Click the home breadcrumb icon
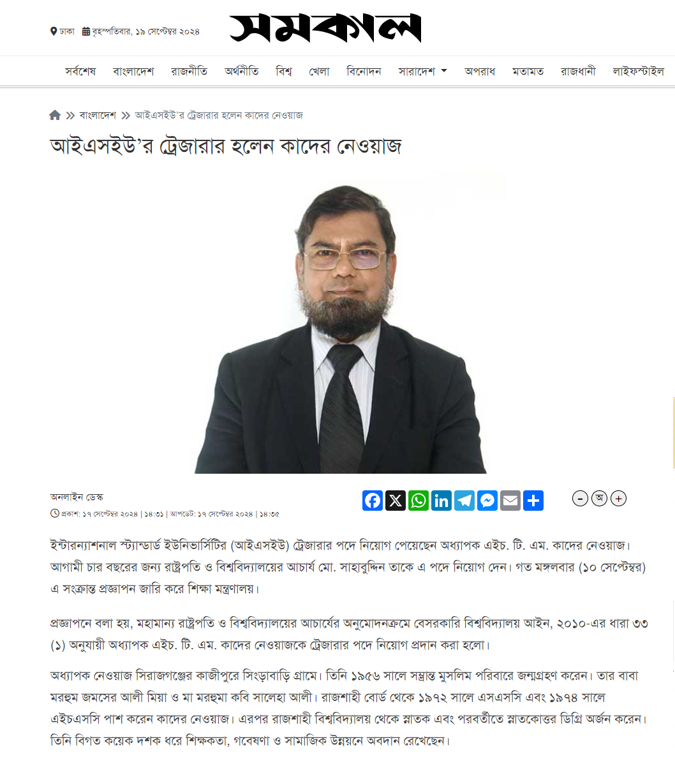 pyautogui.click(x=55, y=115)
